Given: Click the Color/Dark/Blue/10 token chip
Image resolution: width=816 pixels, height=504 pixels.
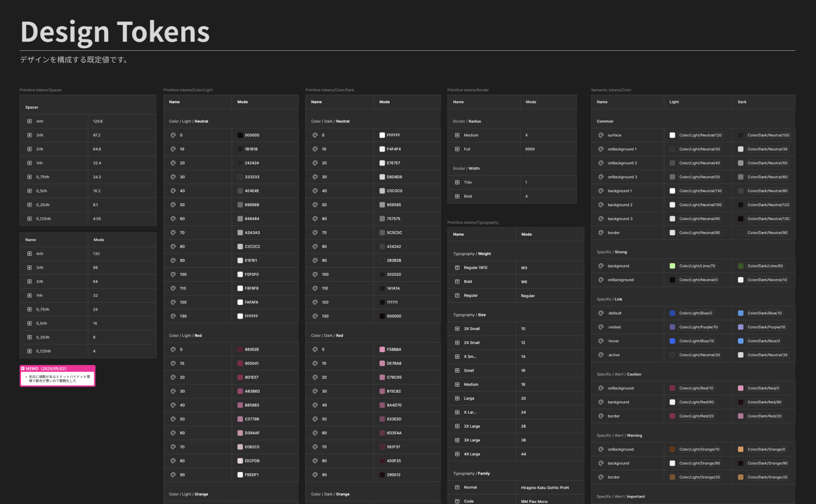Looking at the screenshot, I should tap(764, 313).
